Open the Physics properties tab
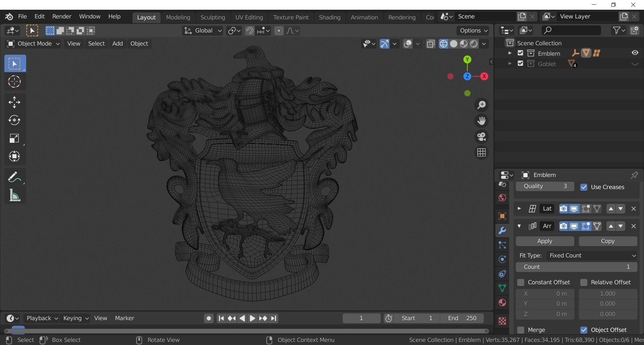 [x=502, y=259]
